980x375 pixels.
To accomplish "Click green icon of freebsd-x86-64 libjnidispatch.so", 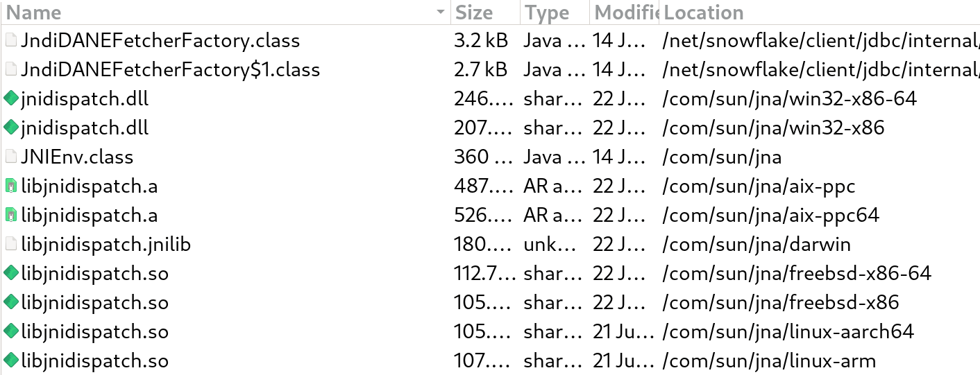I will click(10, 274).
